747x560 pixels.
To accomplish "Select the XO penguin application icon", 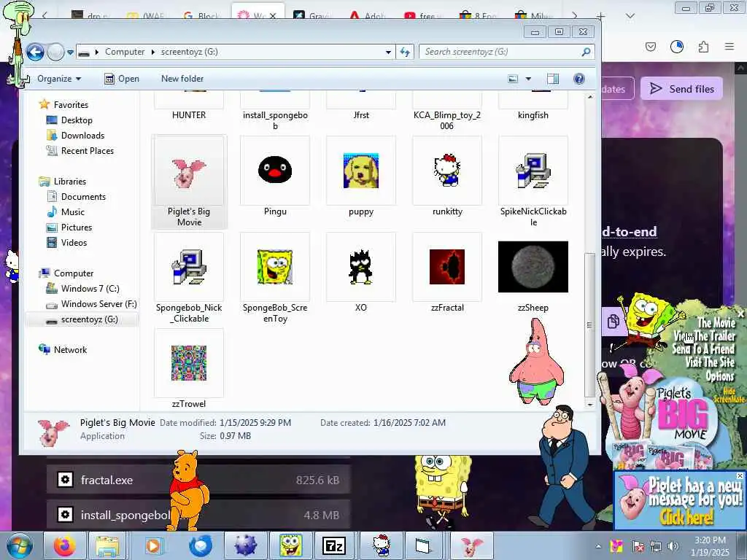I will pyautogui.click(x=360, y=267).
